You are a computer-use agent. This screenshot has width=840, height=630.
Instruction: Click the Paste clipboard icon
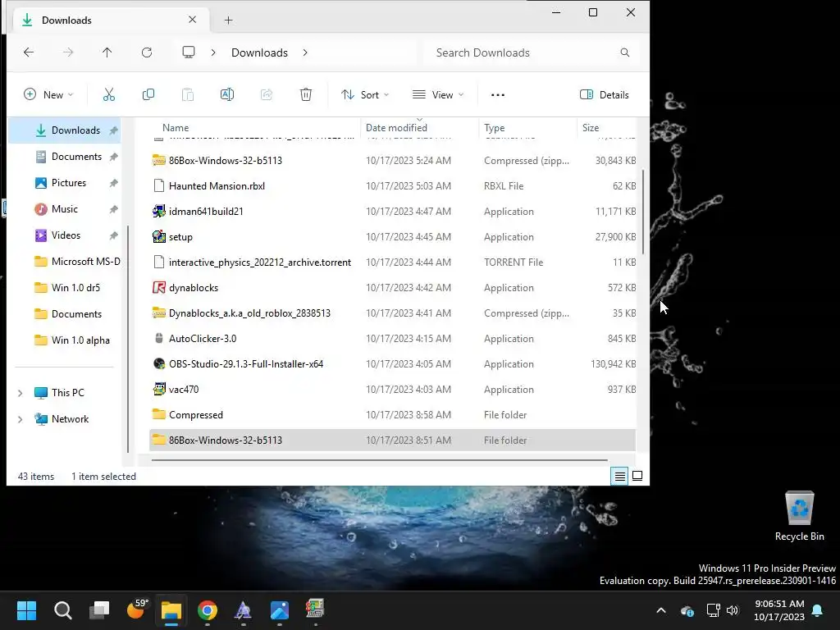click(188, 95)
